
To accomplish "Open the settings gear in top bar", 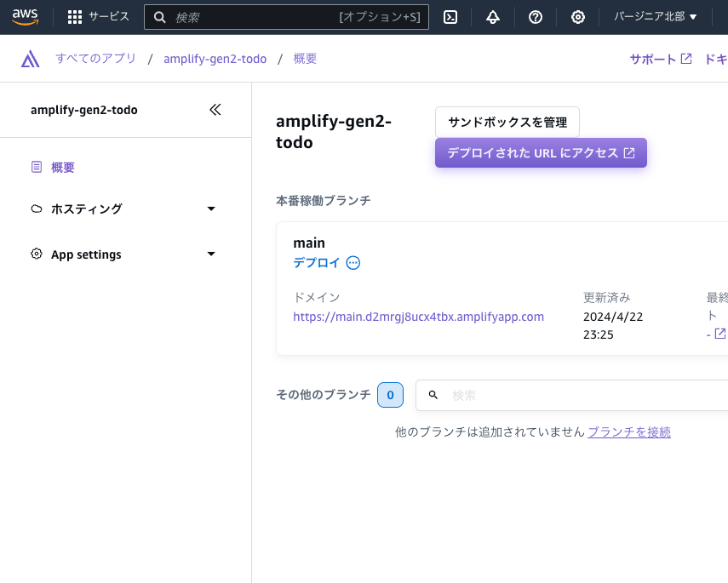I will tap(577, 17).
